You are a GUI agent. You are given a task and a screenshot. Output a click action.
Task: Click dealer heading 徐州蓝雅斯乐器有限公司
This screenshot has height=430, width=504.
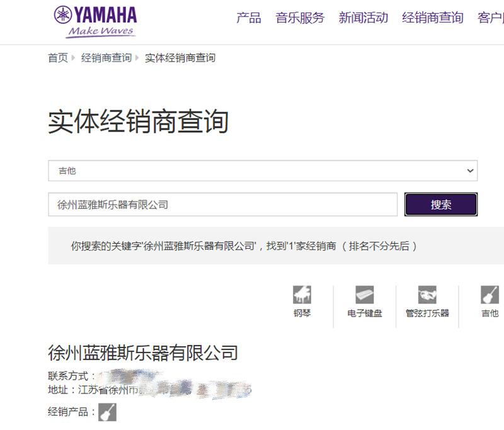pos(143,353)
